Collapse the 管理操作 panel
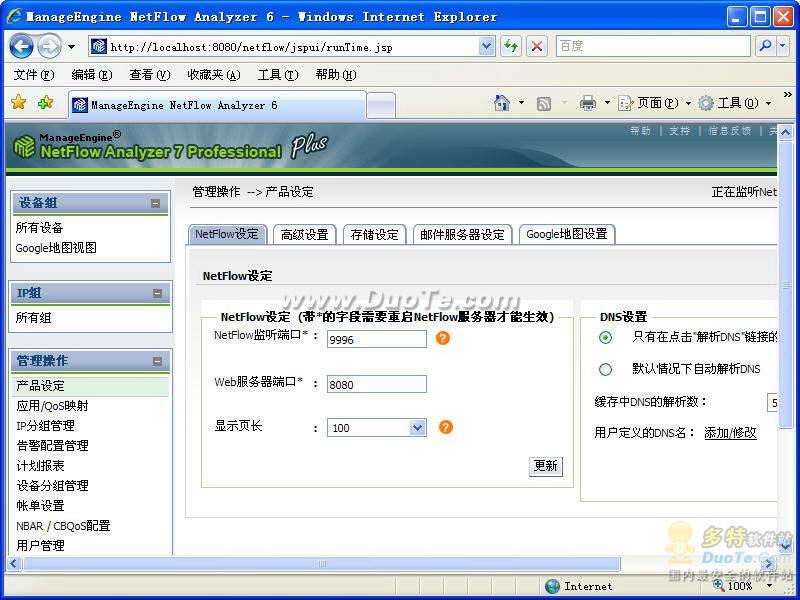Image resolution: width=800 pixels, height=600 pixels. pyautogui.click(x=157, y=362)
